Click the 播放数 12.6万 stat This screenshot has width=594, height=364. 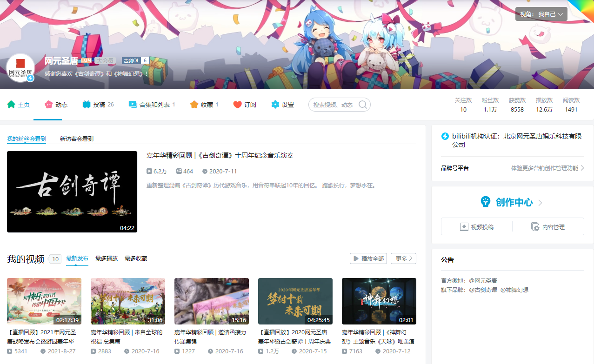click(544, 105)
